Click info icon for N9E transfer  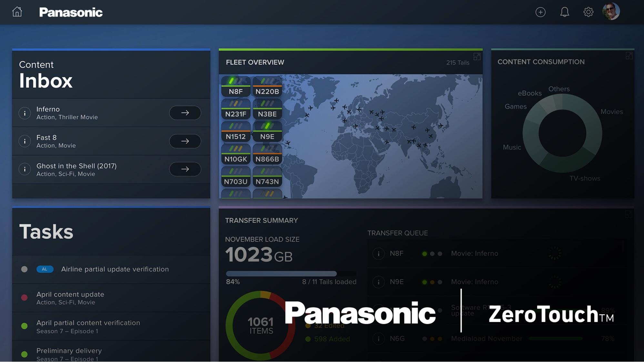click(x=378, y=282)
